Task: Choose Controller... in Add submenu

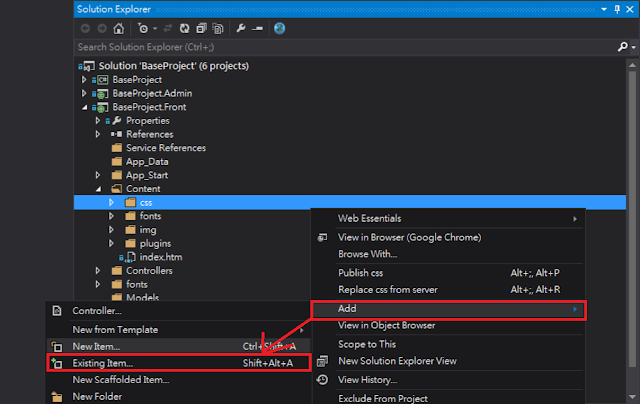Action: click(x=178, y=311)
